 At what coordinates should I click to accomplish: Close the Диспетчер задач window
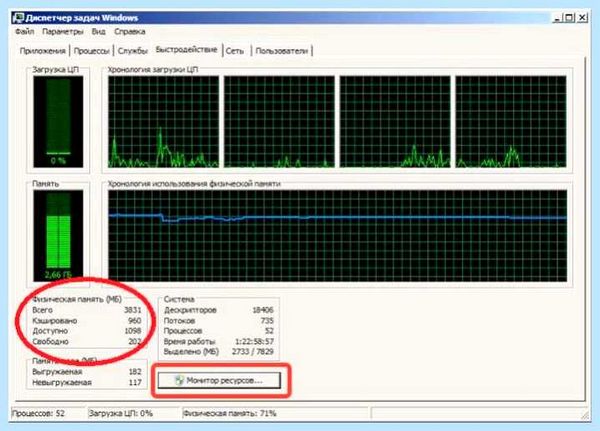(582, 18)
